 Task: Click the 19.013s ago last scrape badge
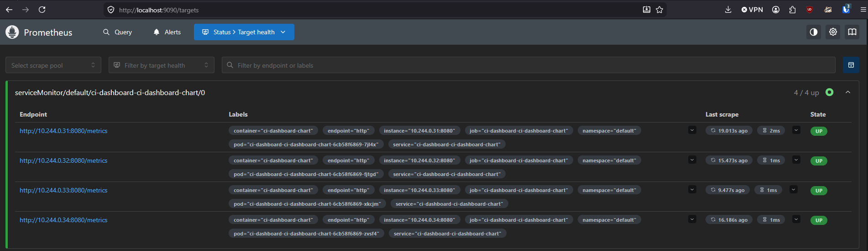[729, 131]
